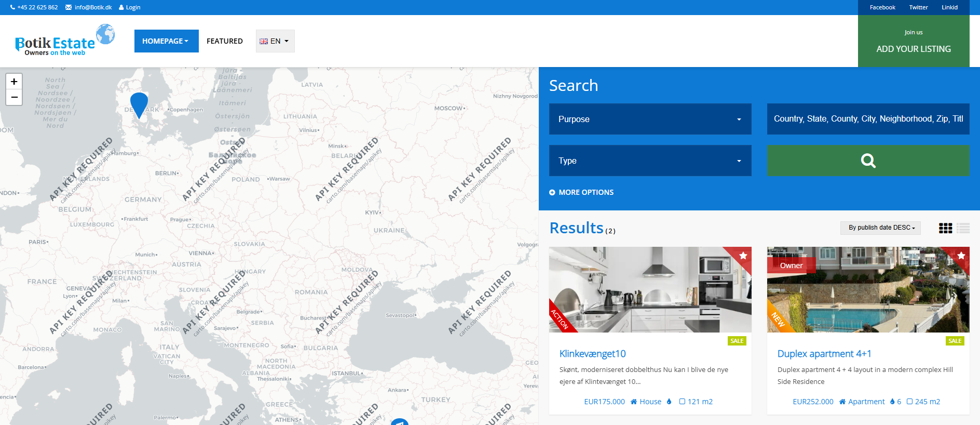The width and height of the screenshot is (980, 425).
Task: Open the Twitter link
Action: pos(918,7)
